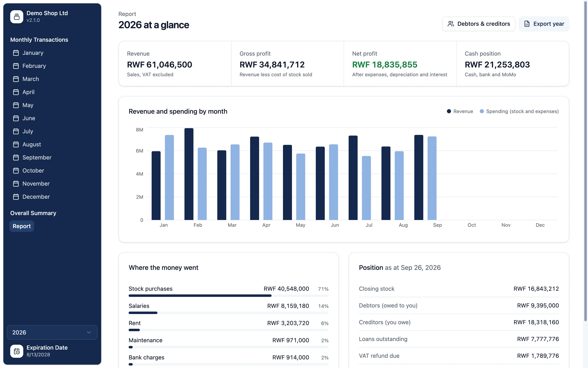The width and height of the screenshot is (588, 368).
Task: Click the Loans outstanding row
Action: tap(459, 339)
